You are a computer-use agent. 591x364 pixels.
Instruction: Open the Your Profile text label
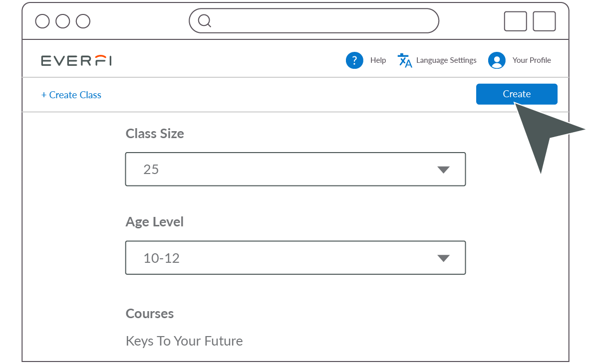tap(532, 60)
